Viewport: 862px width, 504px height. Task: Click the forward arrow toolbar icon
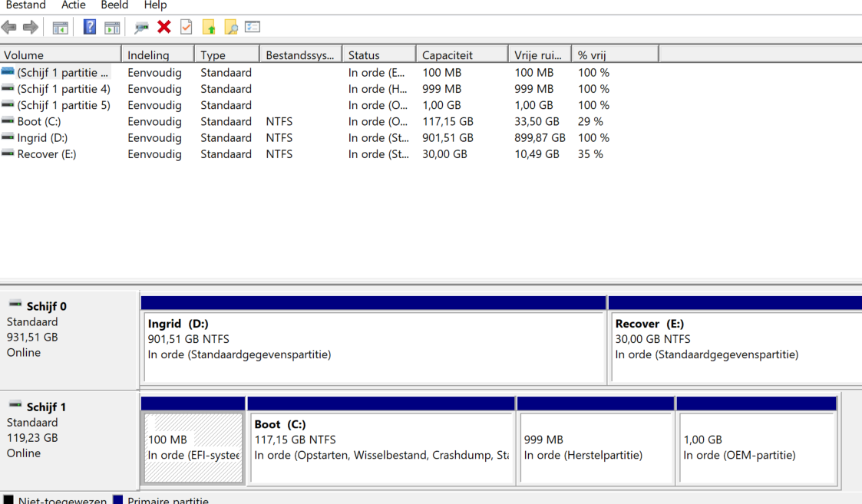tap(31, 28)
